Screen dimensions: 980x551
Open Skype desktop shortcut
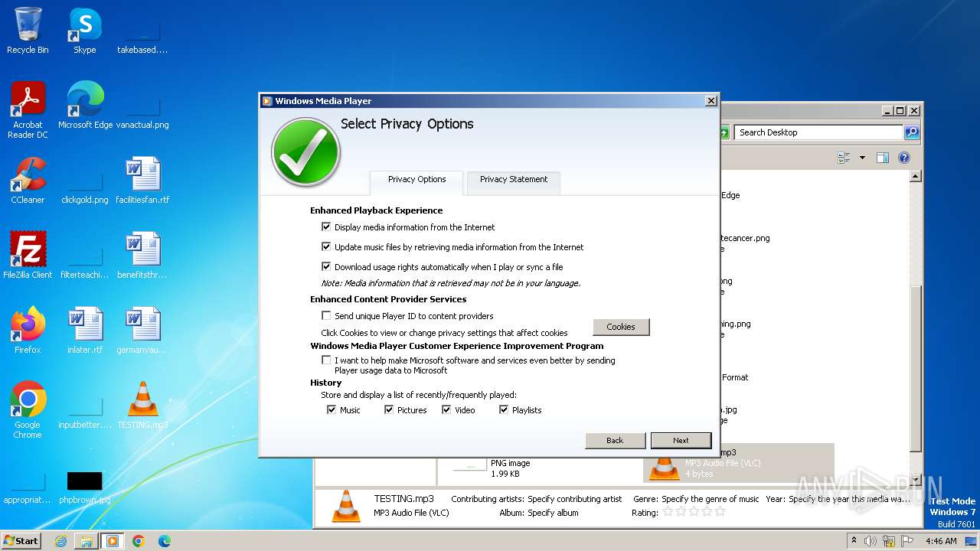pyautogui.click(x=85, y=31)
